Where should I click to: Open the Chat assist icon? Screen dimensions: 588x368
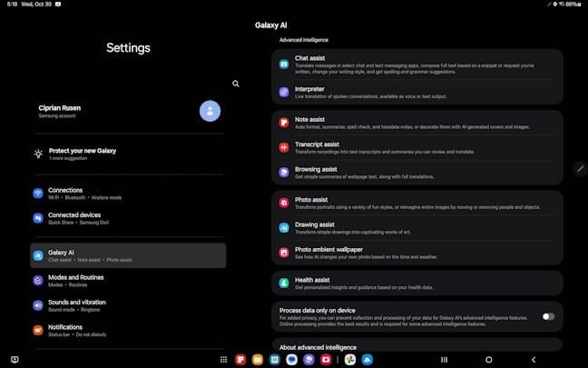[284, 65]
